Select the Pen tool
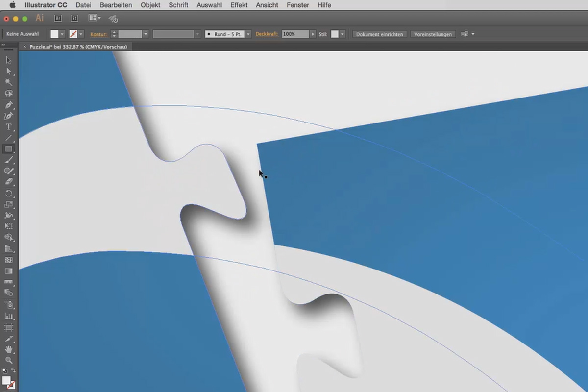The image size is (588, 392). [8, 105]
